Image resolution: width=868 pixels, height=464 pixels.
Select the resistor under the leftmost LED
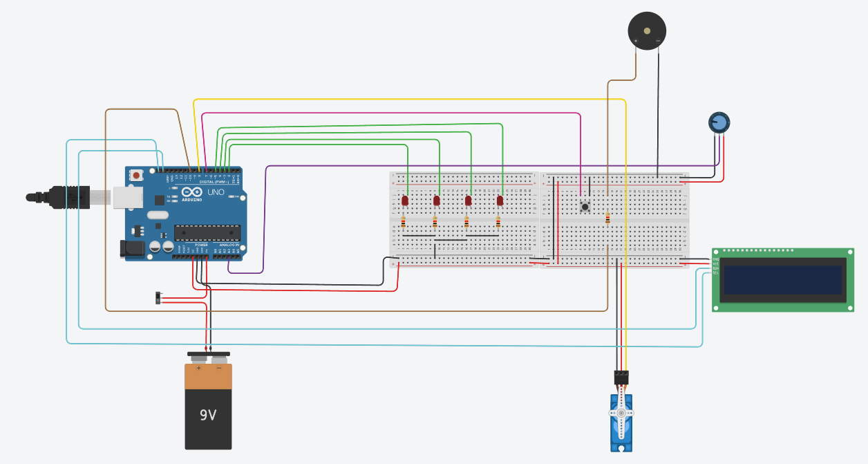[404, 222]
